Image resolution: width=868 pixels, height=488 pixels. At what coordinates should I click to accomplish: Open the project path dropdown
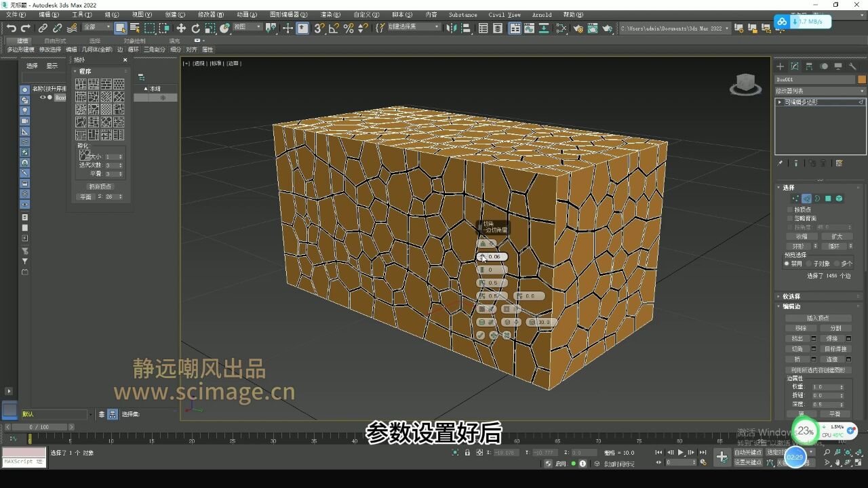click(675, 28)
